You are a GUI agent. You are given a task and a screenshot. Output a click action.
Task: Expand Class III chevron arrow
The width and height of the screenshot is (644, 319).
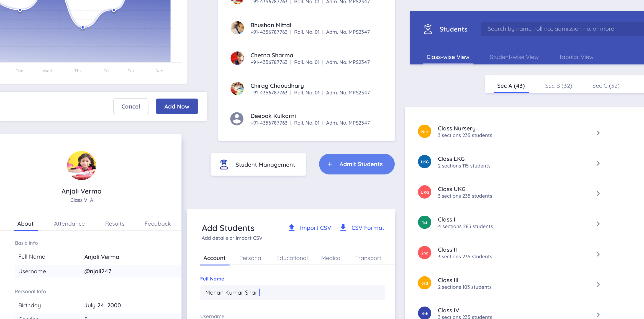(598, 284)
